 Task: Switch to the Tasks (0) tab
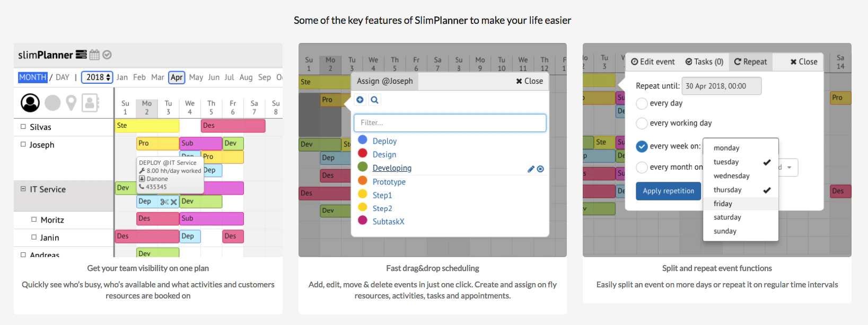tap(704, 62)
